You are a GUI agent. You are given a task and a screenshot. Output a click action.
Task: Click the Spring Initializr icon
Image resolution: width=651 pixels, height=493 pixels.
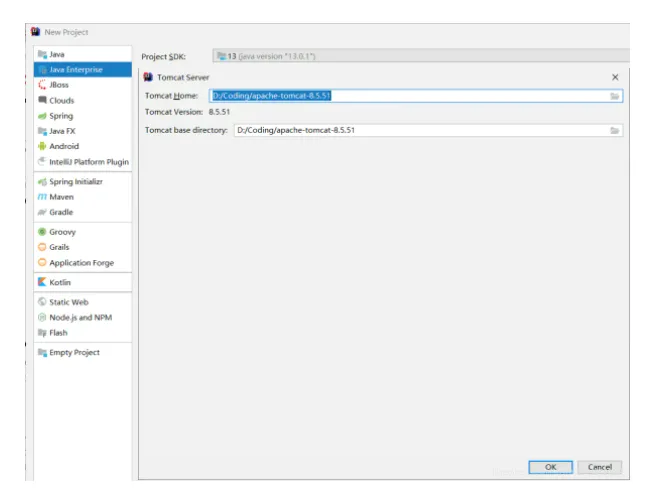coord(42,182)
